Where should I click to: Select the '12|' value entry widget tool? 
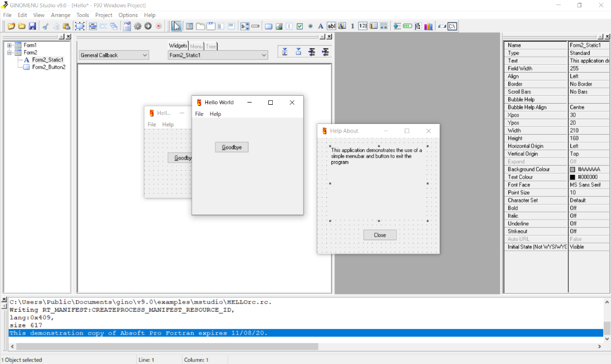[x=363, y=26]
